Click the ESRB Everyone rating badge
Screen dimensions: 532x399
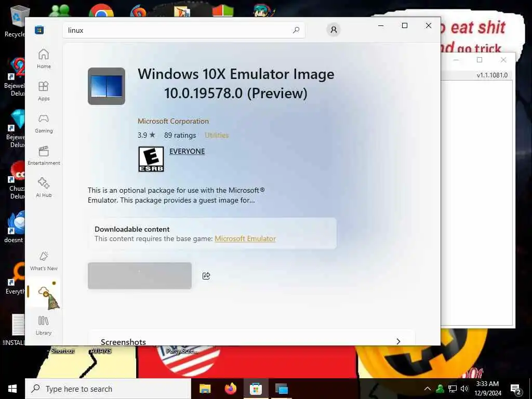151,159
